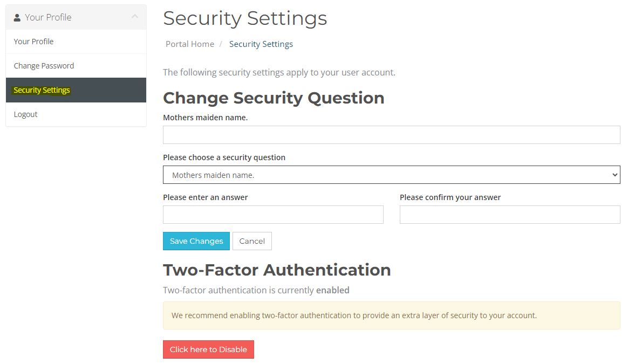
Task: Click the Please confirm your answer field
Action: [x=510, y=215]
